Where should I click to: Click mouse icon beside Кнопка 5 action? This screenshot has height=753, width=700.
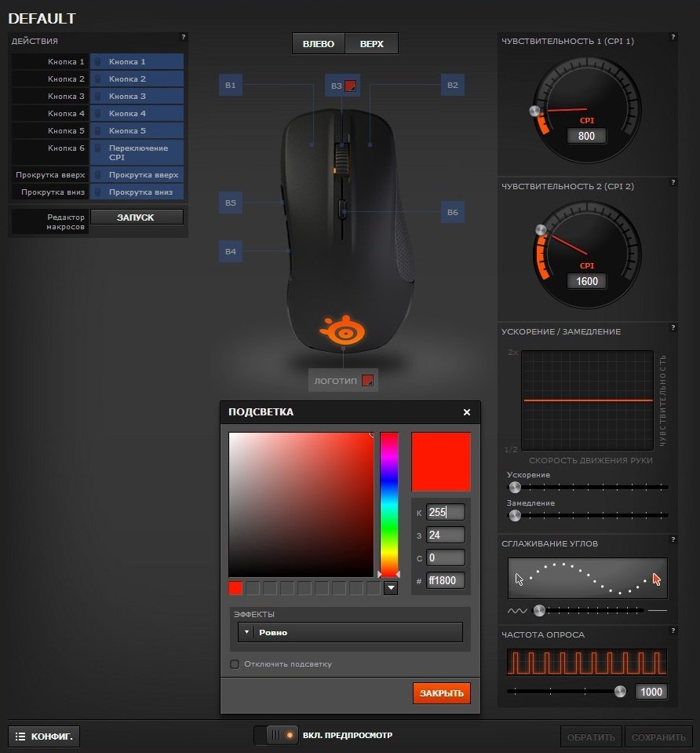click(x=98, y=130)
